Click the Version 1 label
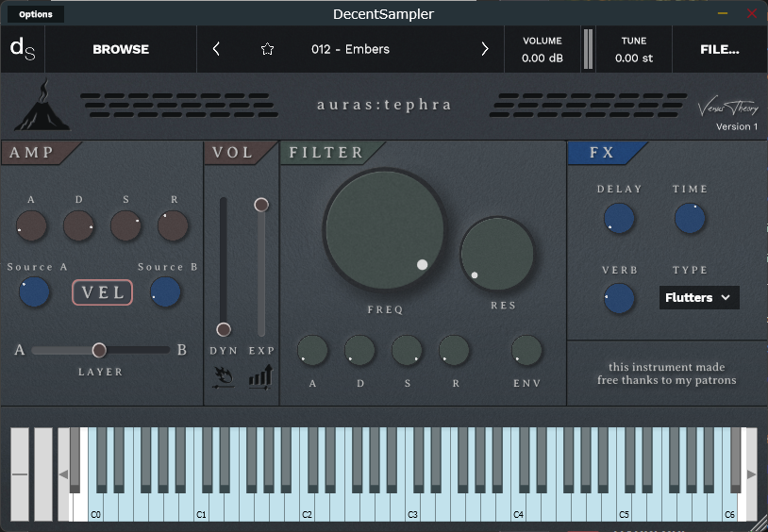The width and height of the screenshot is (768, 532). [737, 126]
